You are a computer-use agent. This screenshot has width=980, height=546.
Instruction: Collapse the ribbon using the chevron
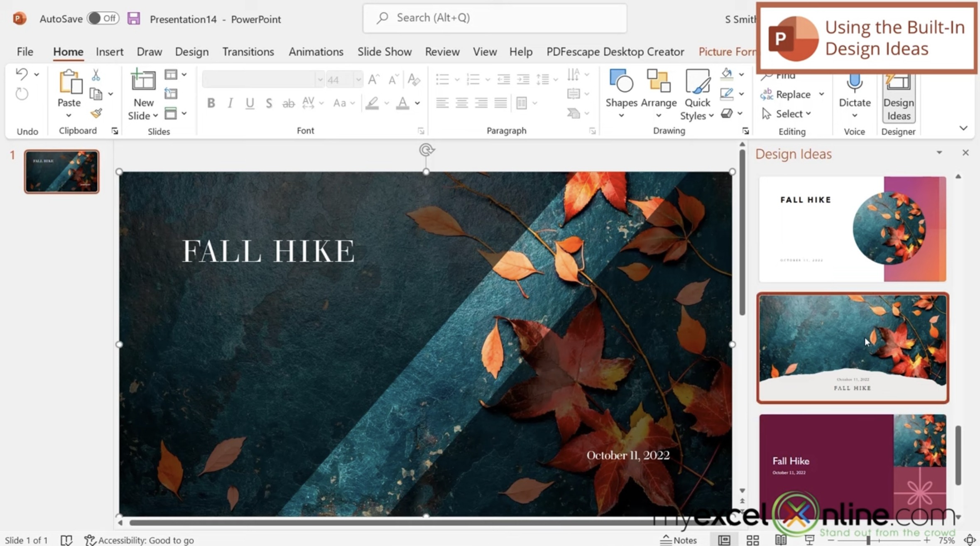963,128
